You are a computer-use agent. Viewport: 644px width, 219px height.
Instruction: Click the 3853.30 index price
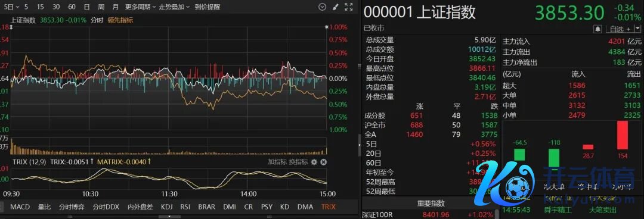point(569,14)
